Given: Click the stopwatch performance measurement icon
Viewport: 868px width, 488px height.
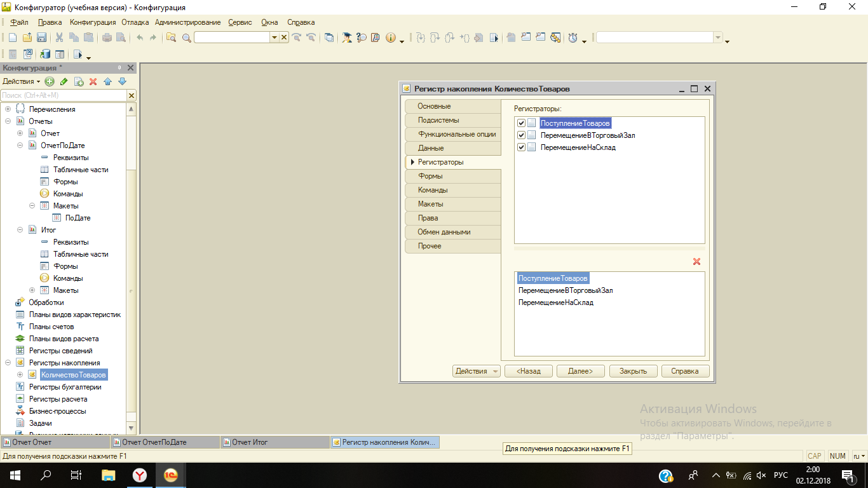Looking at the screenshot, I should [573, 37].
